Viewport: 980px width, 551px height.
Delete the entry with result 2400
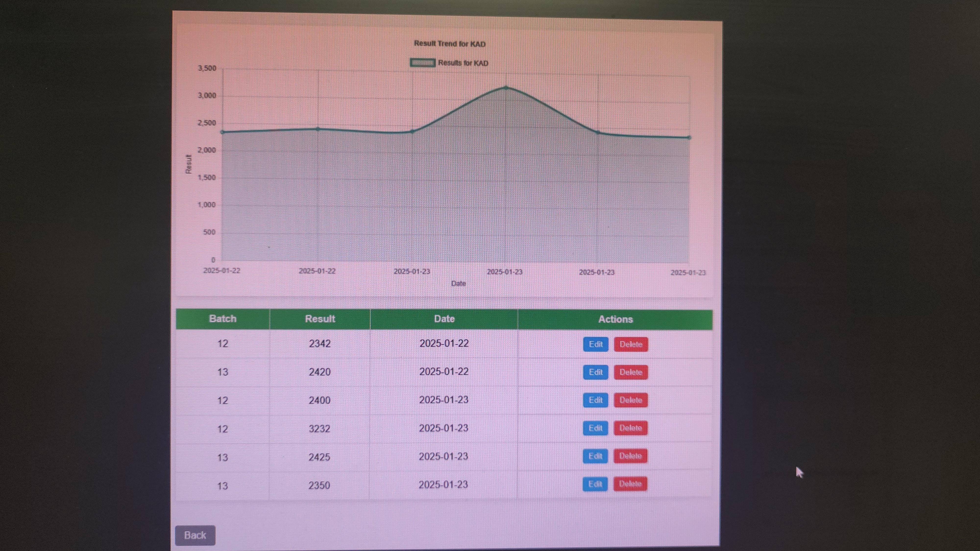(x=630, y=400)
